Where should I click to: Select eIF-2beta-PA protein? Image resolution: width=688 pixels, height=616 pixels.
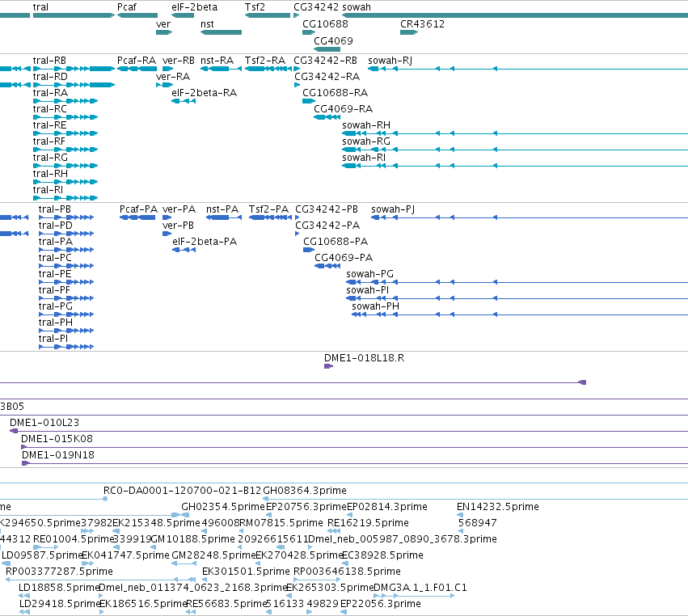point(184,250)
